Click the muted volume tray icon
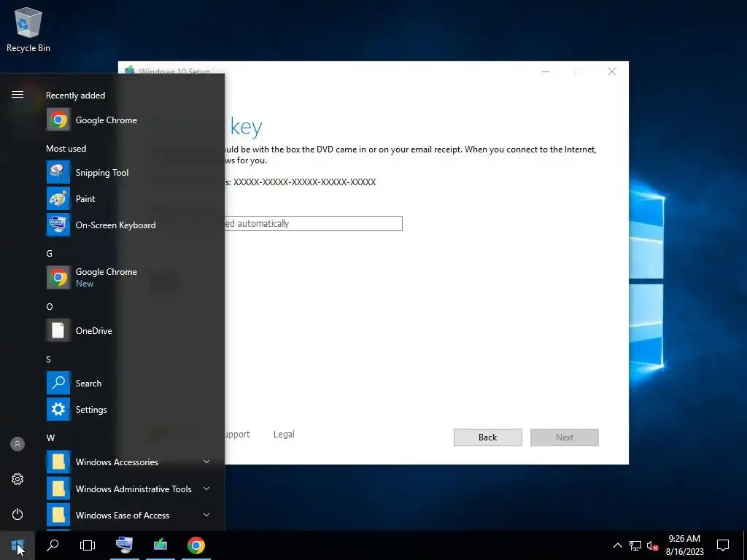This screenshot has height=560, width=747. pos(653,545)
